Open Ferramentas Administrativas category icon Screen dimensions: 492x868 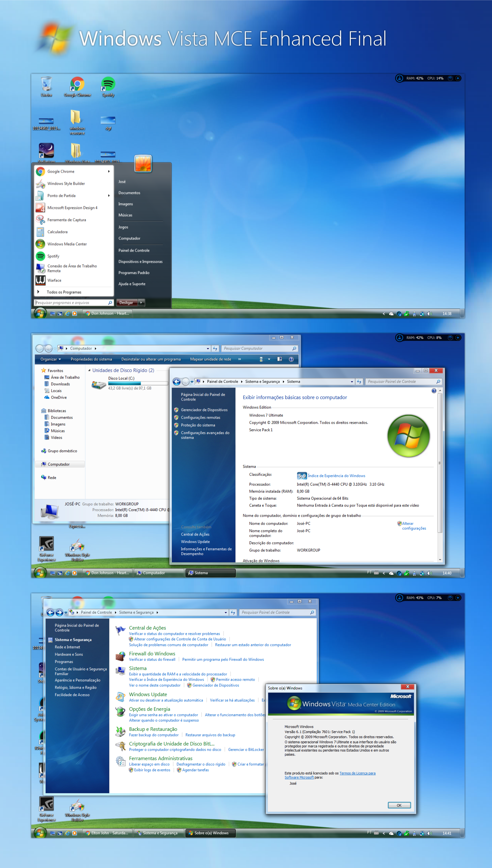click(x=120, y=761)
